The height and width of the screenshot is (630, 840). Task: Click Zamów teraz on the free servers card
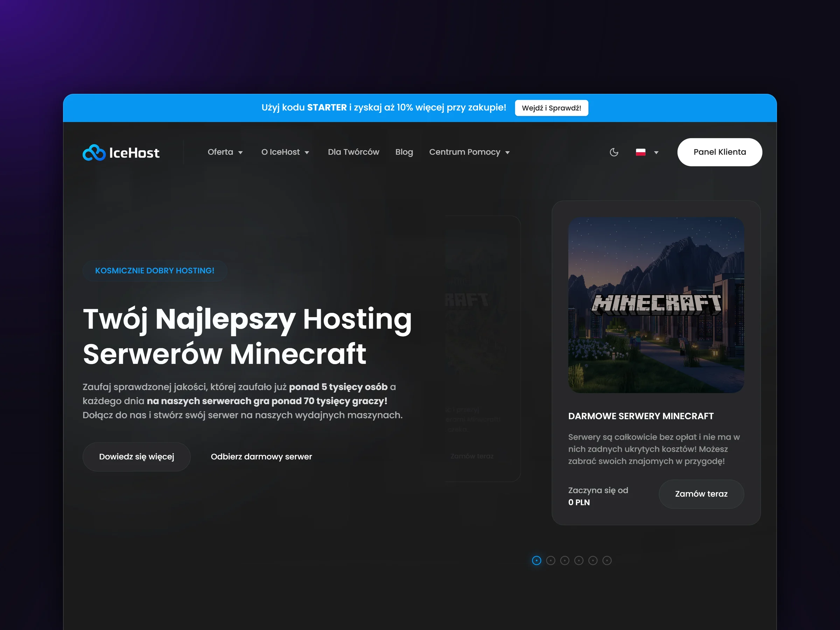point(701,493)
